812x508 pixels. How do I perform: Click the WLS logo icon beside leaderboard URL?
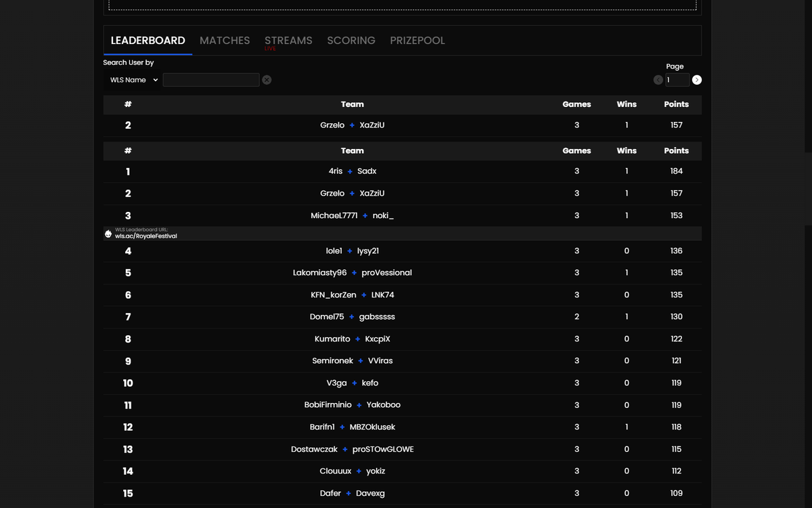[x=108, y=234]
